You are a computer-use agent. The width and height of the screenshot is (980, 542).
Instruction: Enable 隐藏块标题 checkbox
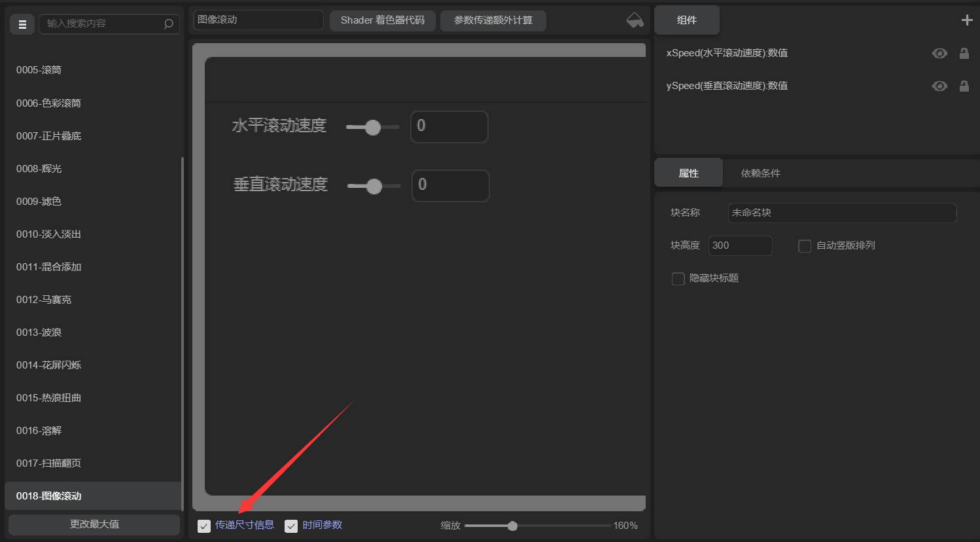click(678, 279)
